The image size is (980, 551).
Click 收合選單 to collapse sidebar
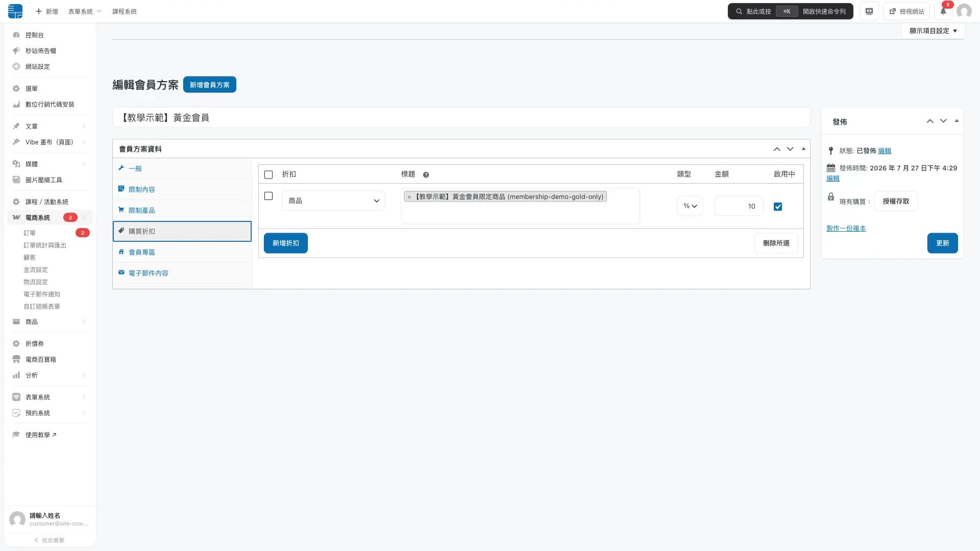[50, 540]
